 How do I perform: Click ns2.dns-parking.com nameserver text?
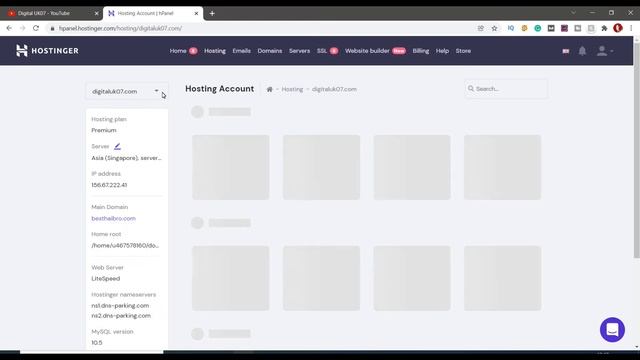(121, 316)
